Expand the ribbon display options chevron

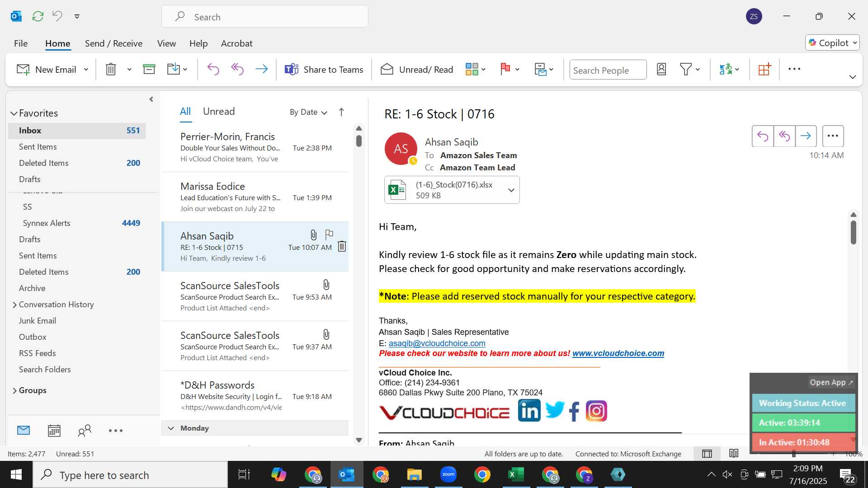(853, 77)
